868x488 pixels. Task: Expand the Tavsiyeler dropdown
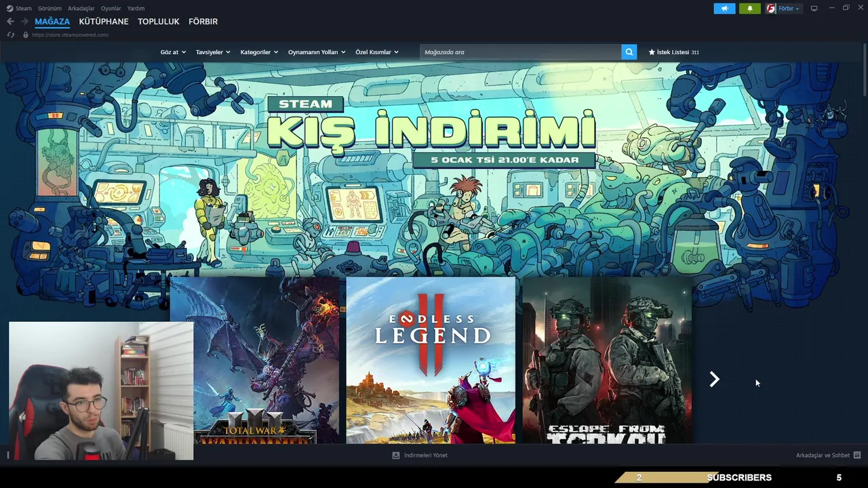pyautogui.click(x=213, y=52)
